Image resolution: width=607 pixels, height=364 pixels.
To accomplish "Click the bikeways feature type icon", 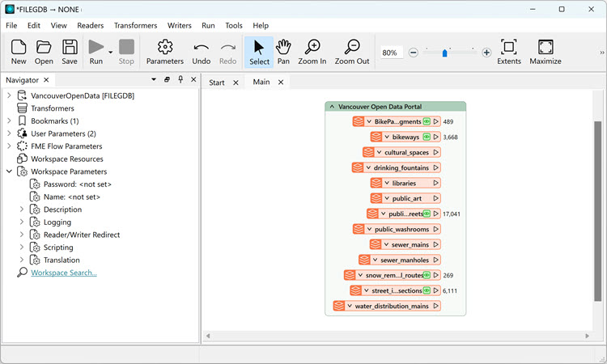I will coord(376,137).
